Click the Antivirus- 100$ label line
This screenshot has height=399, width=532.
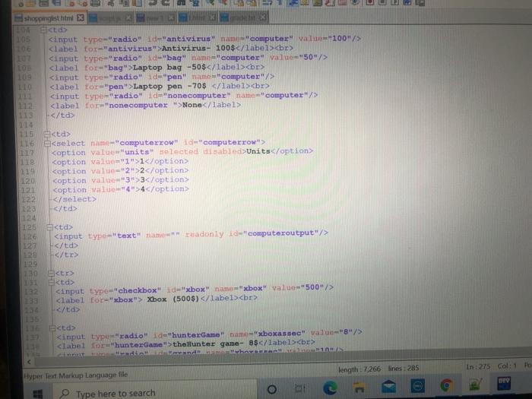[171, 48]
